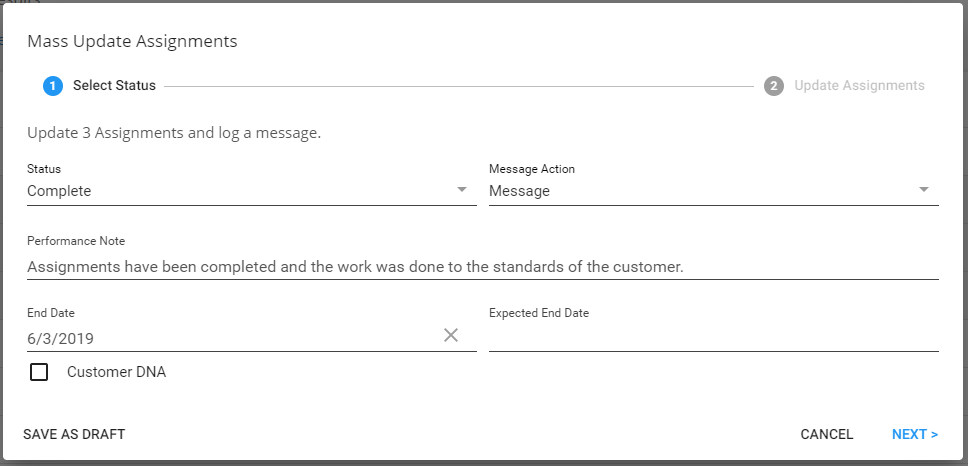Image resolution: width=968 pixels, height=466 pixels.
Task: Click the empty Expected End Date field
Action: 713,338
